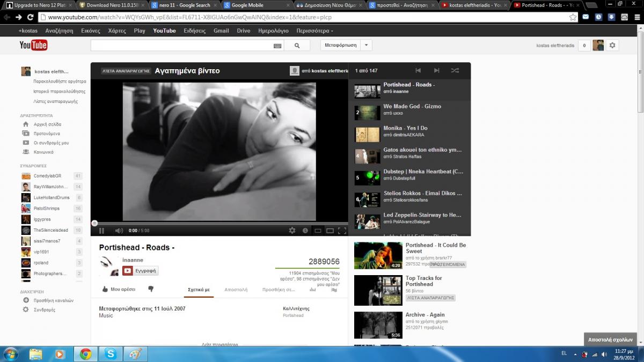The height and width of the screenshot is (362, 644).
Task: Mute the video volume speaker icon
Action: coord(119,231)
